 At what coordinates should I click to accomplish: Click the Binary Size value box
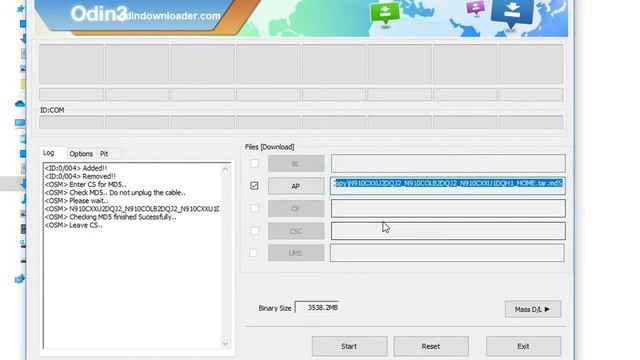coord(317,308)
